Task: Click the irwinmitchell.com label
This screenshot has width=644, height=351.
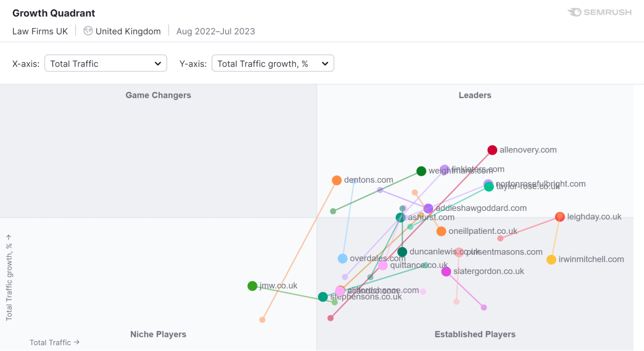Action: tap(591, 259)
